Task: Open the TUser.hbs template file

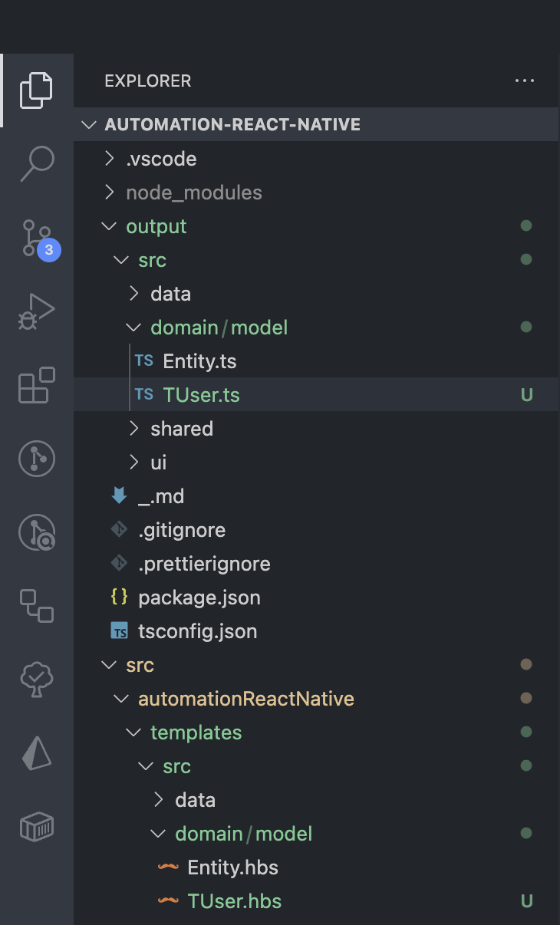Action: (x=234, y=901)
